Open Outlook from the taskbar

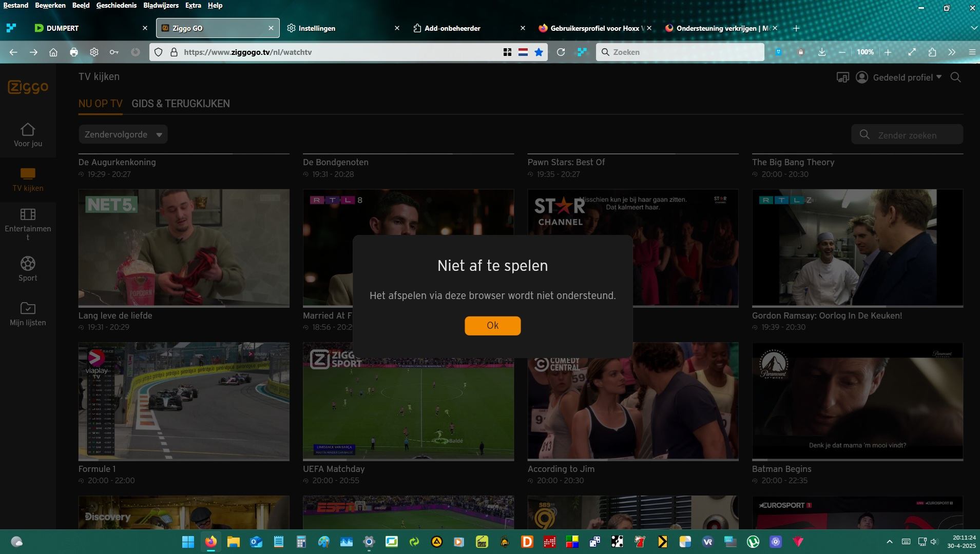click(x=256, y=542)
